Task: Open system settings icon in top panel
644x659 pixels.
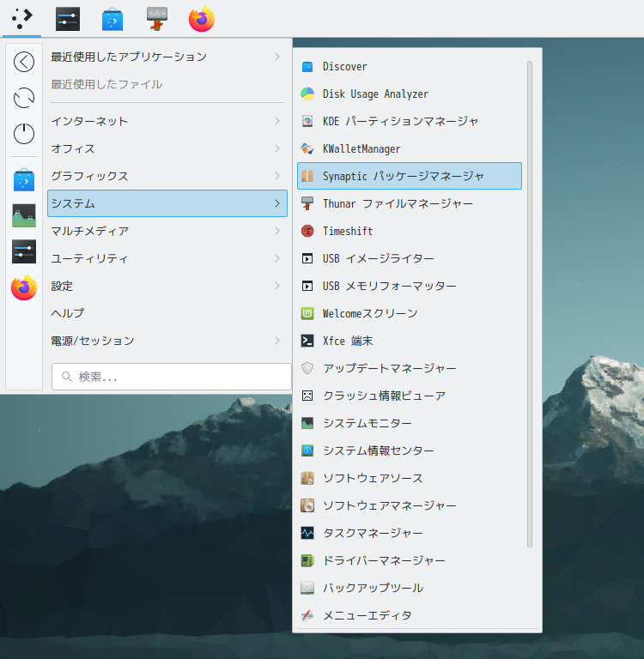Action: tap(68, 19)
